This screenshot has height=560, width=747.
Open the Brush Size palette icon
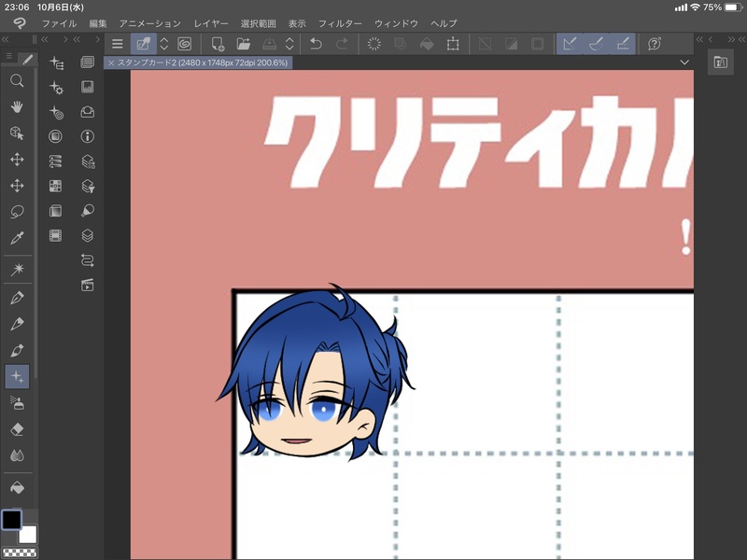tap(56, 112)
